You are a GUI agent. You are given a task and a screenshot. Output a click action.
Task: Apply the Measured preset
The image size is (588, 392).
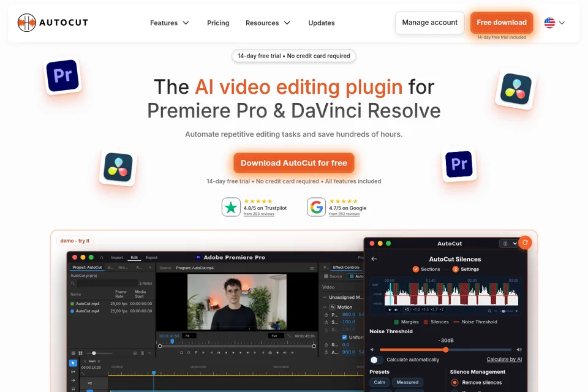pyautogui.click(x=408, y=382)
